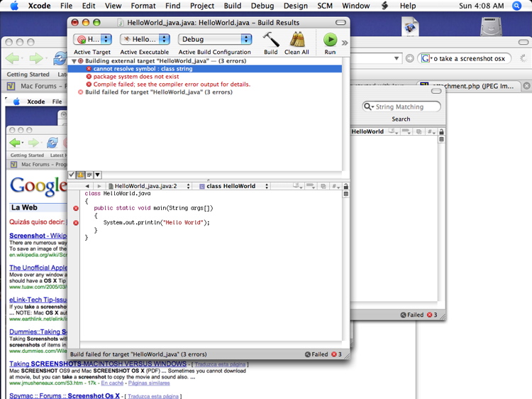The height and width of the screenshot is (399, 532).
Task: Open the build results options triangle menu
Action: point(97,175)
